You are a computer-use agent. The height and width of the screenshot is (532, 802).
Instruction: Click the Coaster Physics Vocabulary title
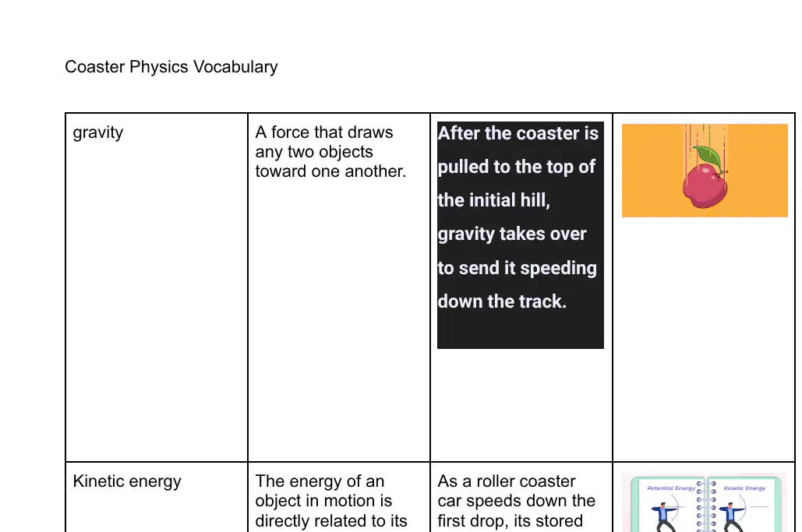[x=171, y=67]
